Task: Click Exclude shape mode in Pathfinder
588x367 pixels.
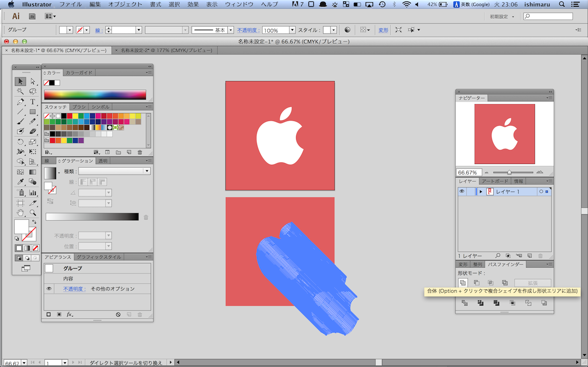Action: coord(504,283)
